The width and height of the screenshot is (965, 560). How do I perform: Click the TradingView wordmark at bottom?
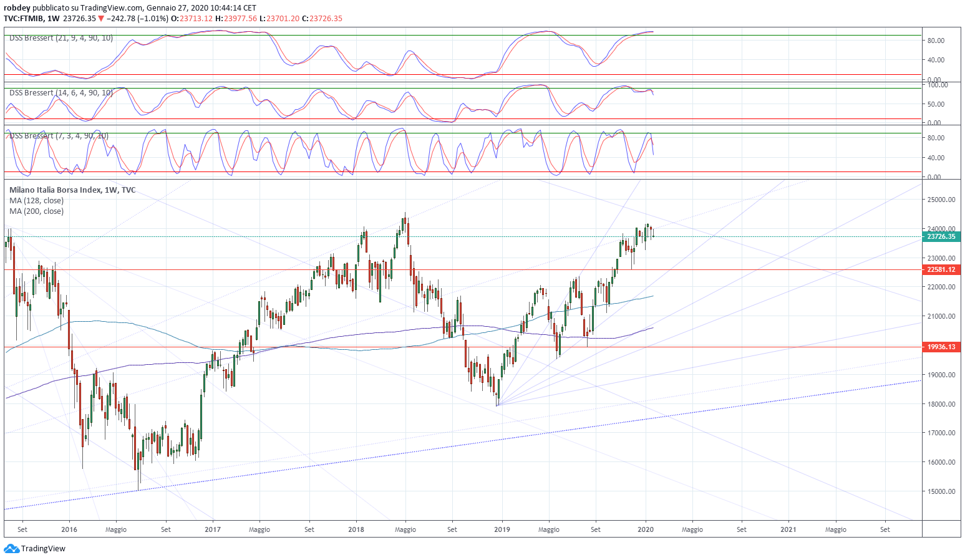43,549
